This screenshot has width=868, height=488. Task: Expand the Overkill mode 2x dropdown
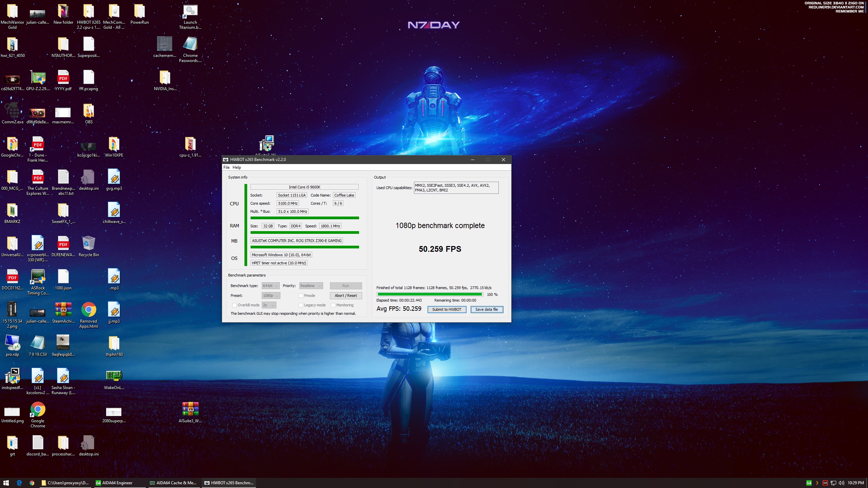tap(269, 305)
